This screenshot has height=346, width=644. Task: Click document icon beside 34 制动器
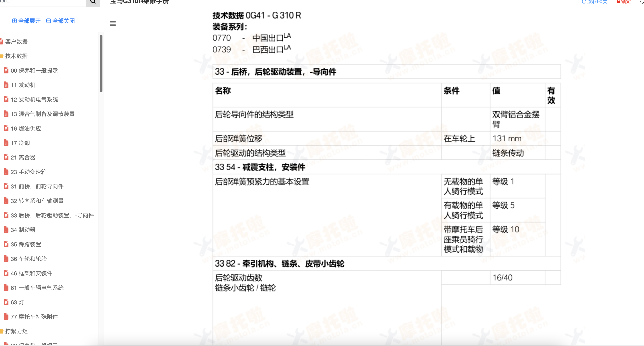point(6,230)
